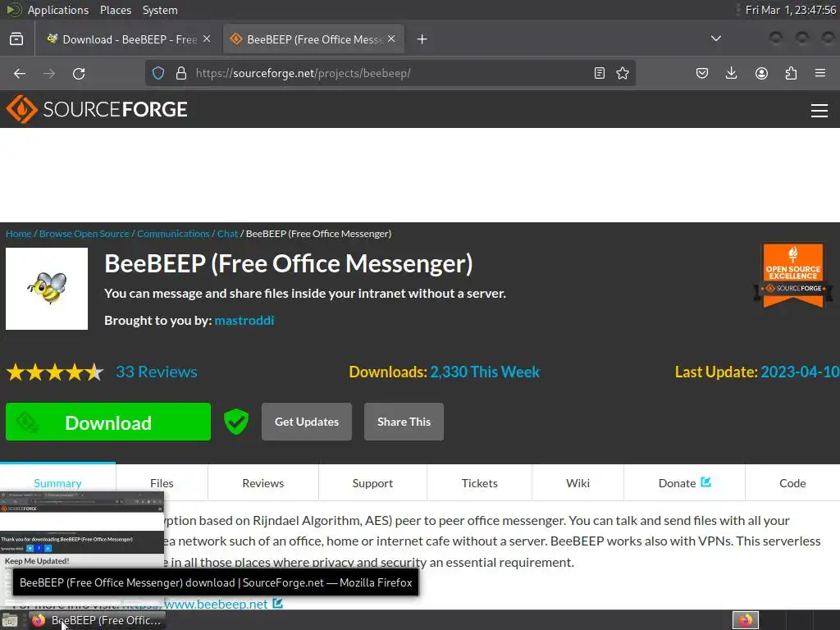The height and width of the screenshot is (630, 840).
Task: Open the Pocket save icon
Action: coord(702,73)
